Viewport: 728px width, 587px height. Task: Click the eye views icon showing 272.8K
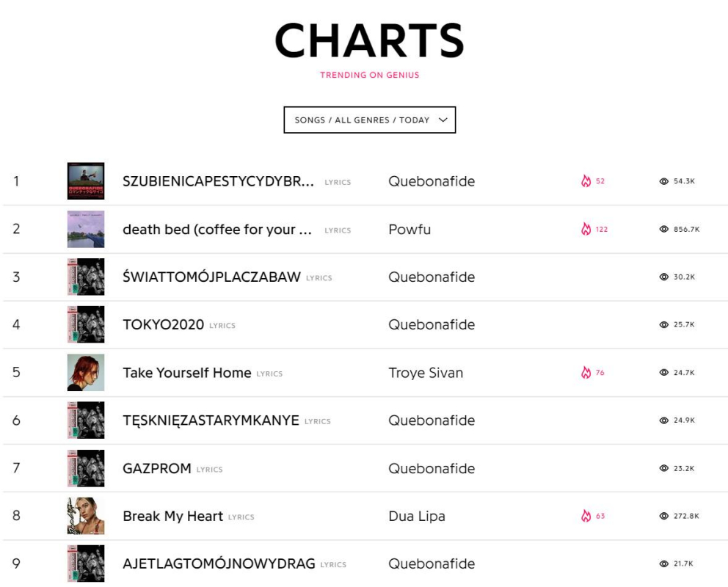coord(664,517)
